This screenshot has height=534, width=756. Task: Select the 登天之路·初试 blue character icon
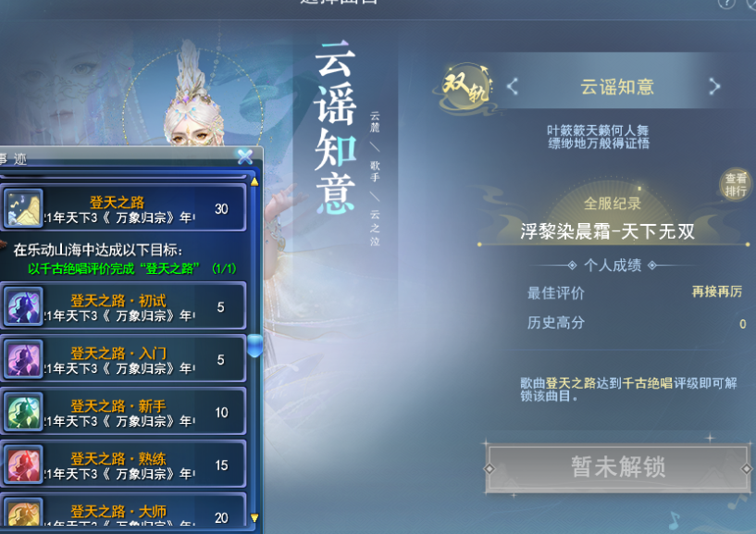[x=22, y=307]
